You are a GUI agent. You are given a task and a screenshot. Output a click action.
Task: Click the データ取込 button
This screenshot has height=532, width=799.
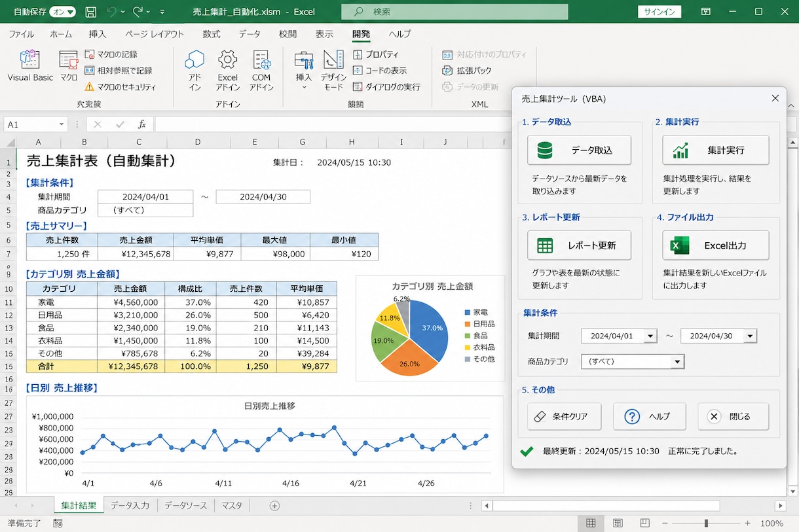tap(579, 150)
